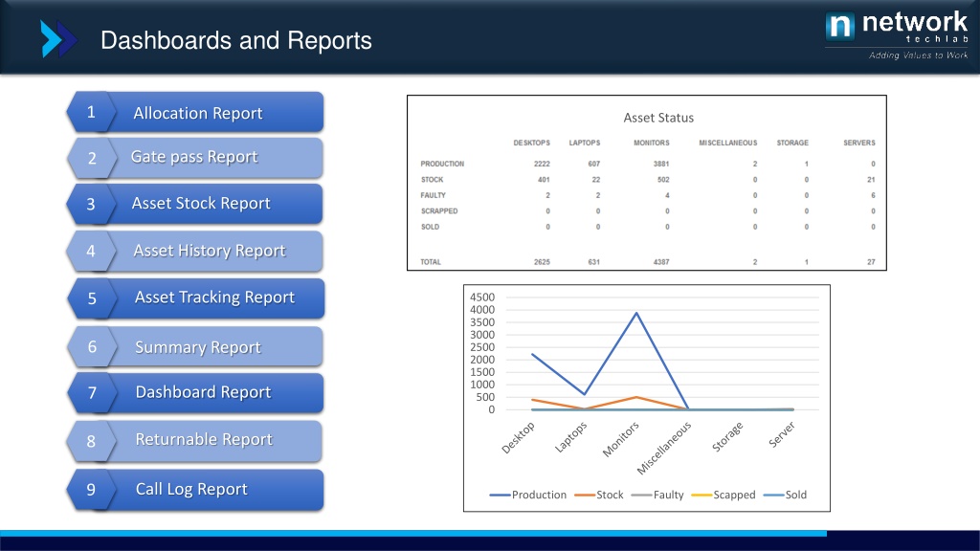Click the number 5 hexagon badge
The height and width of the screenshot is (551, 980).
[x=92, y=298]
